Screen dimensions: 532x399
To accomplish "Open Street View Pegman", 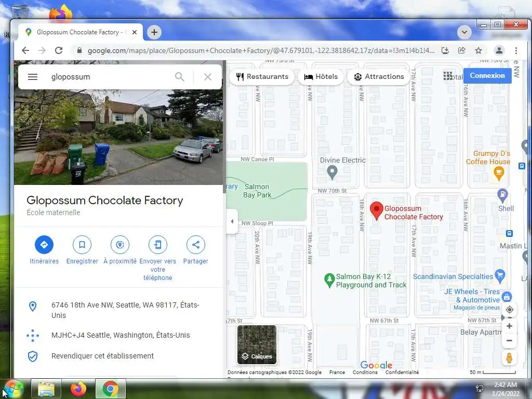I will (509, 358).
